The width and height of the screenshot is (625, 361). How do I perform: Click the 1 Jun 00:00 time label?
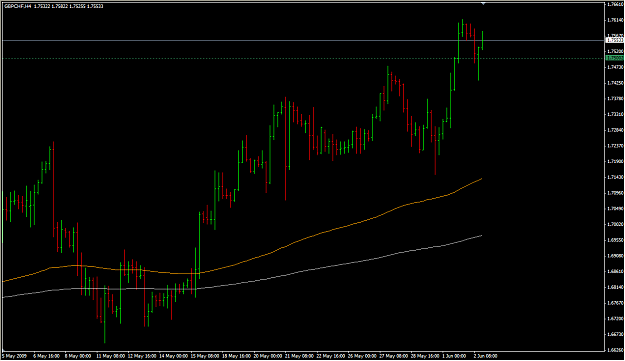tap(454, 356)
